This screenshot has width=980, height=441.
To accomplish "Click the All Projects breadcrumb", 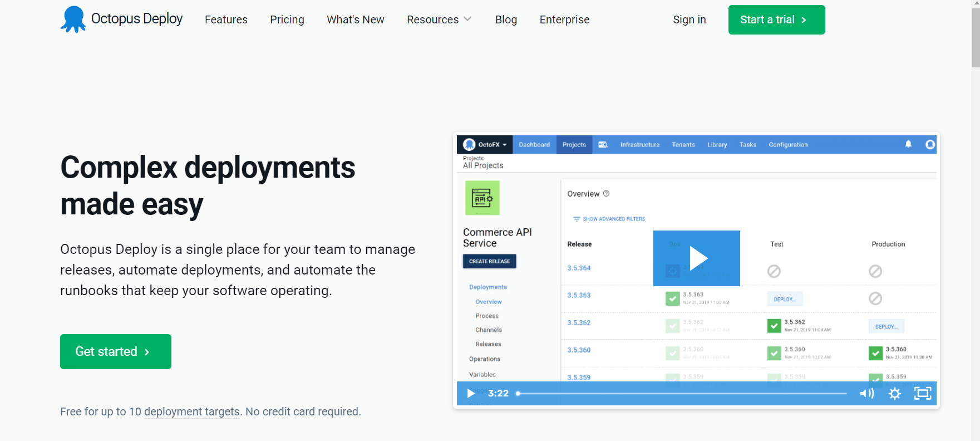I will [x=483, y=165].
